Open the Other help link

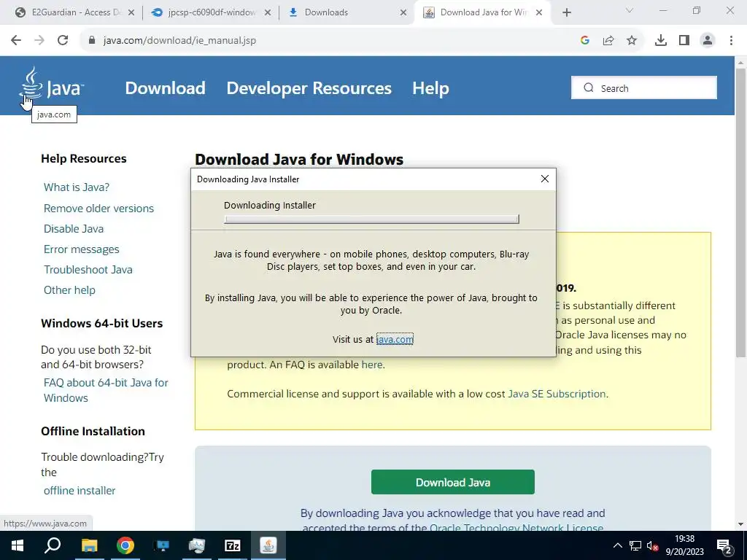(69, 290)
